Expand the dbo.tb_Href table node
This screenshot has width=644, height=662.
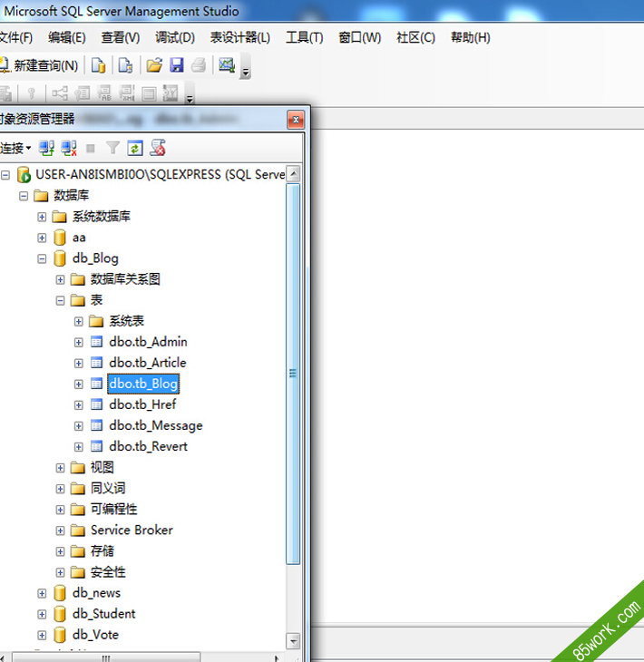pos(79,405)
